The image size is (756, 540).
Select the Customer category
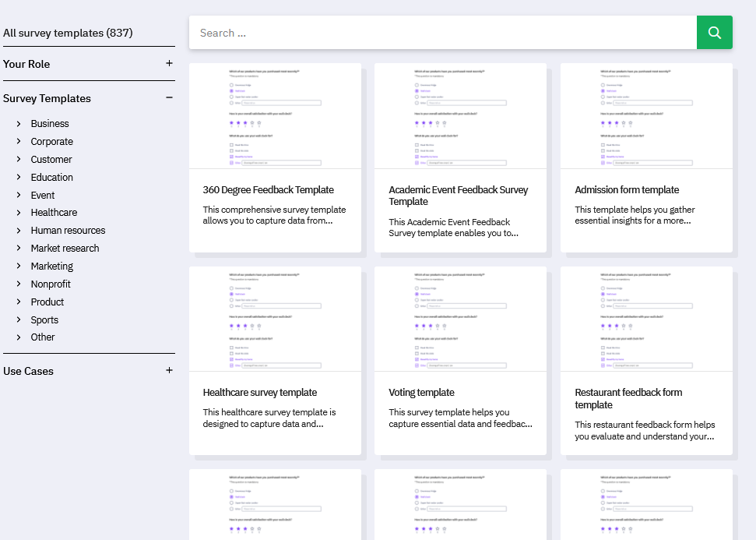[x=51, y=160]
